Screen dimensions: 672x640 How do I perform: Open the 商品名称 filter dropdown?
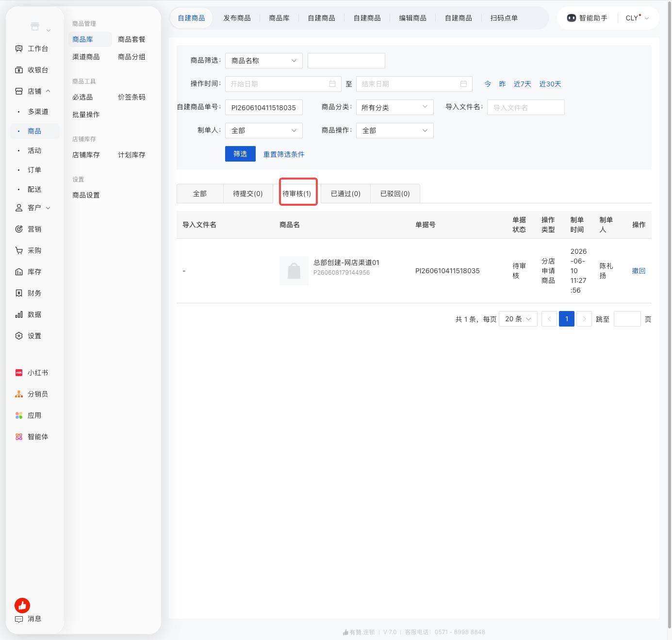264,61
